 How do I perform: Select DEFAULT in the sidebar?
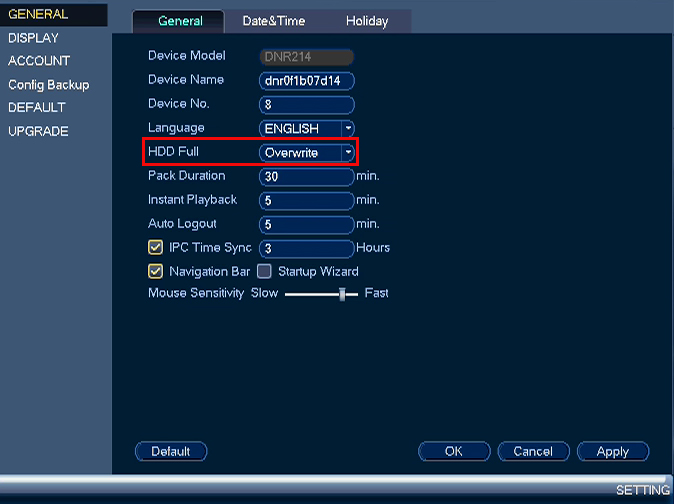click(x=37, y=107)
